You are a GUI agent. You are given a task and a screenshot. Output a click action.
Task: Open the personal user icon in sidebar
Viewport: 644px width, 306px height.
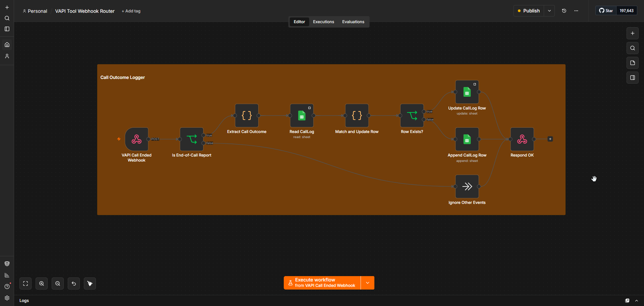pos(7,56)
